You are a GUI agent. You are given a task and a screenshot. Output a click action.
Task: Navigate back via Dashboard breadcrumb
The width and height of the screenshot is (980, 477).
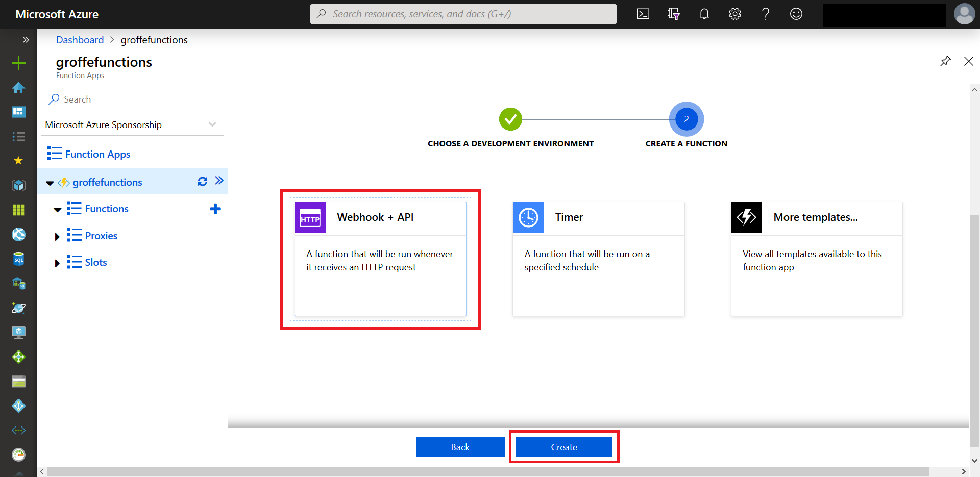point(80,39)
